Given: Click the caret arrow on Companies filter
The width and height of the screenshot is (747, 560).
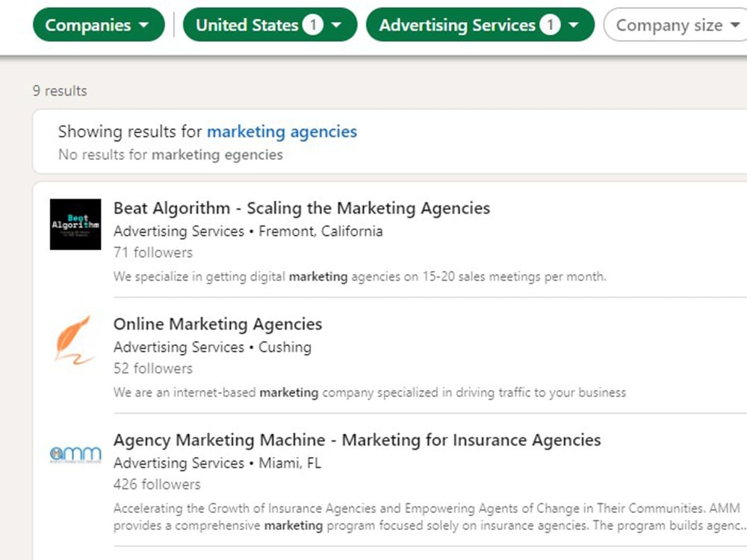Looking at the screenshot, I should (x=144, y=25).
